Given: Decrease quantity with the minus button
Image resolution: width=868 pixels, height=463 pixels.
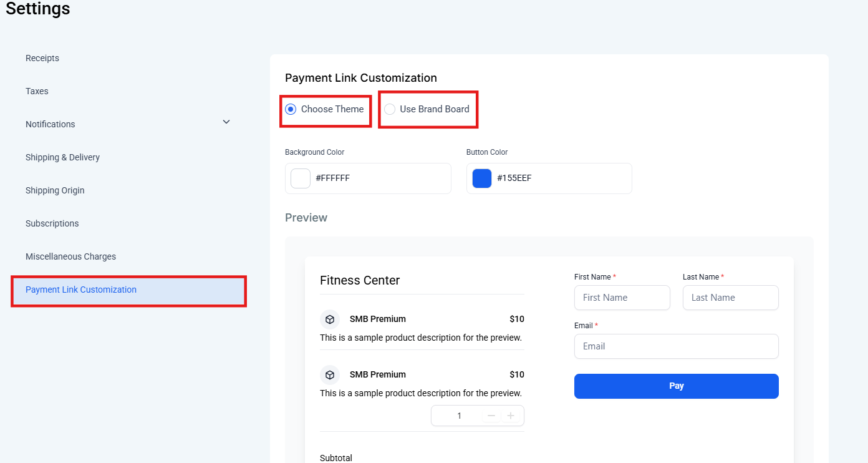Looking at the screenshot, I should tap(491, 416).
